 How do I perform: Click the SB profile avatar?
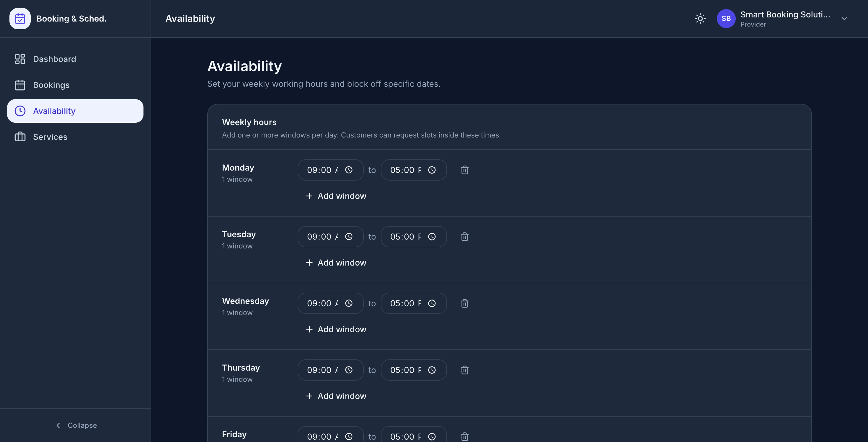point(726,19)
